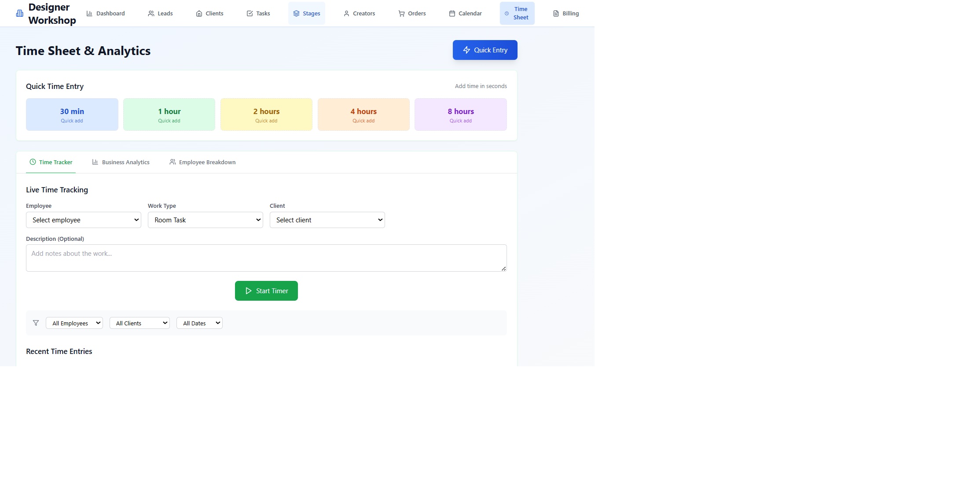Click the filter funnel icon
The width and height of the screenshot is (980, 479).
tap(36, 323)
